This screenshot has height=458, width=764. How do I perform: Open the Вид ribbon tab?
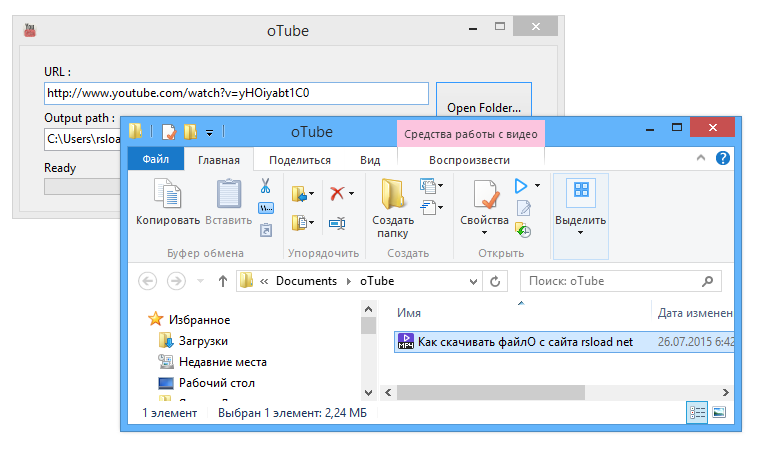click(x=370, y=160)
